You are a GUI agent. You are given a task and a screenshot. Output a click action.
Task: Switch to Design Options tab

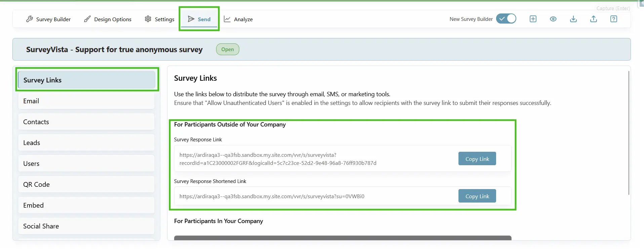pyautogui.click(x=108, y=19)
